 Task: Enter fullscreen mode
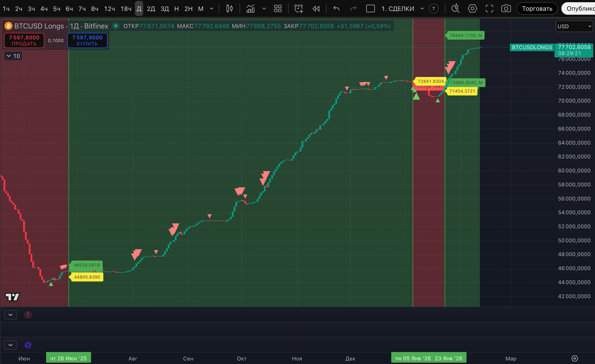pyautogui.click(x=489, y=9)
